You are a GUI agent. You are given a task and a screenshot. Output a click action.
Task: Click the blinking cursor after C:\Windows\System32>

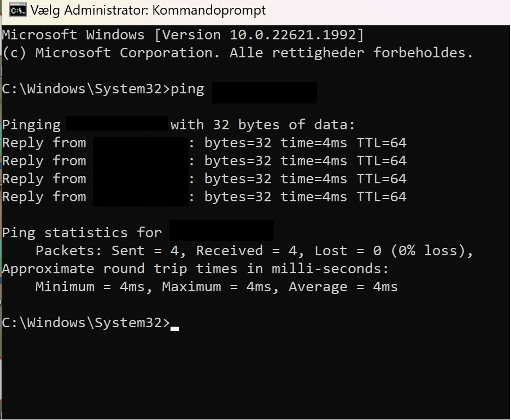174,328
